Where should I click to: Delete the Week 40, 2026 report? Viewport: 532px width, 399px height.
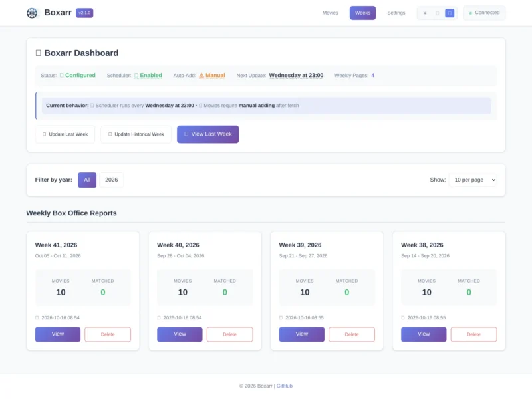(229, 334)
